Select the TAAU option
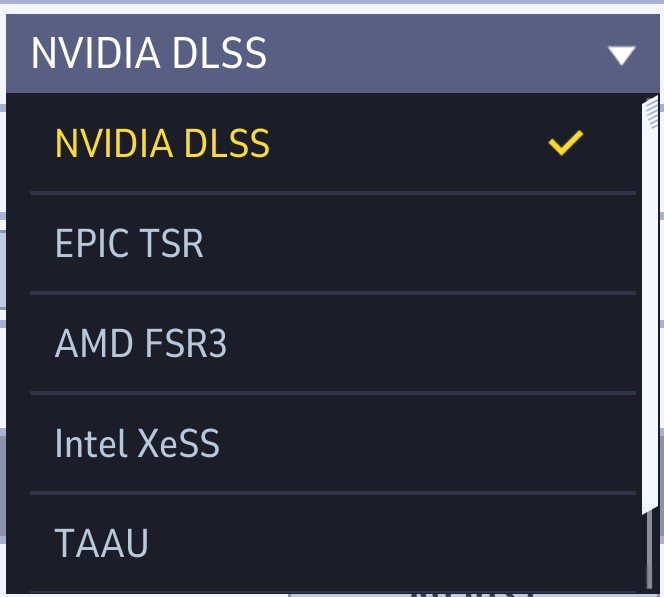Viewport: 664px width, 597px height. coord(102,544)
